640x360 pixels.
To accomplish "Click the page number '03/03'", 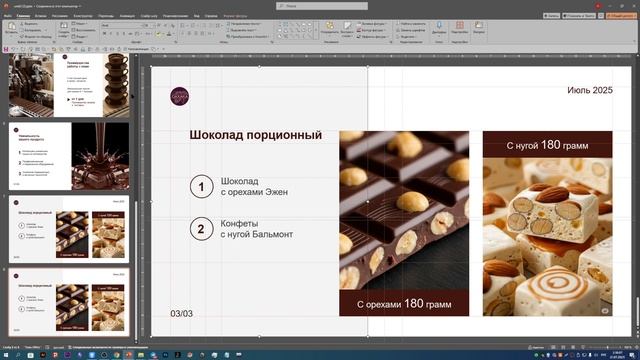I will point(182,313).
